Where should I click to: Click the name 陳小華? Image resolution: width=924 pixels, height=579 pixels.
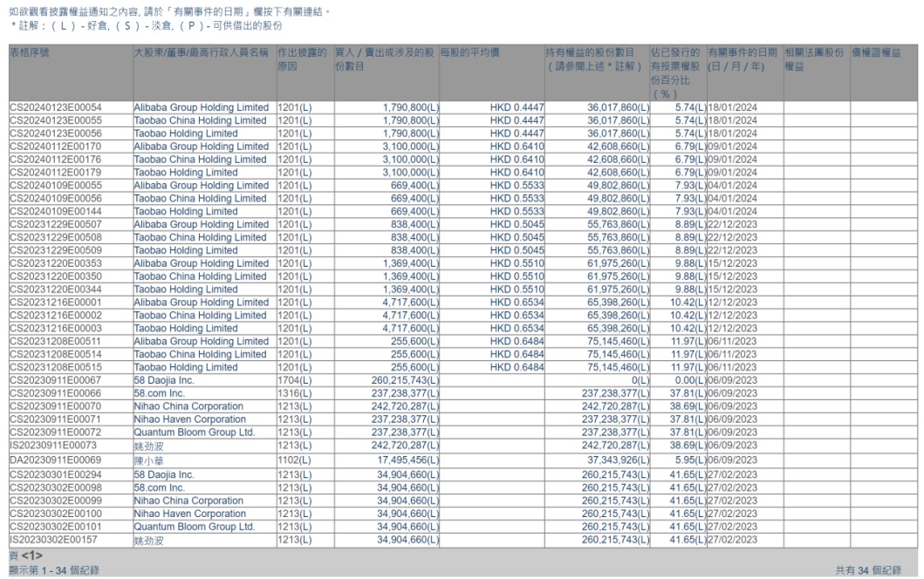coord(148,460)
